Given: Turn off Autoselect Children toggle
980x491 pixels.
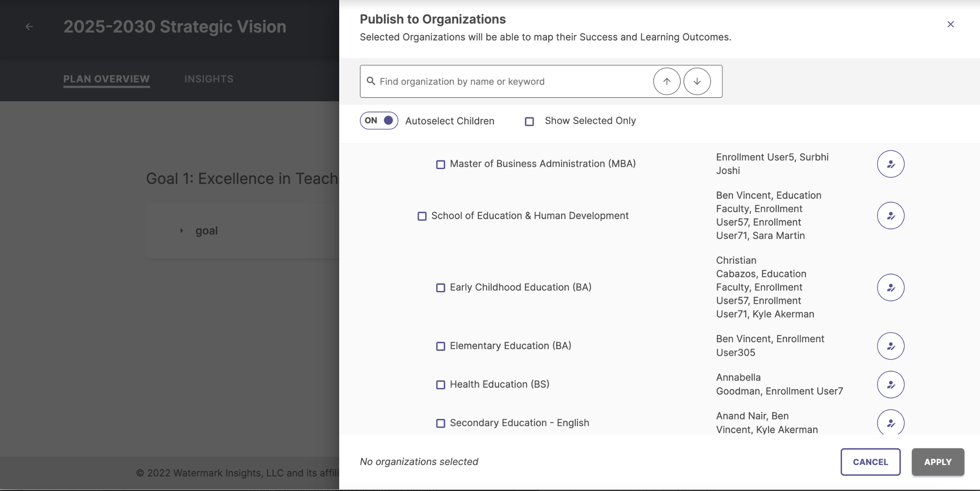Looking at the screenshot, I should 379,121.
